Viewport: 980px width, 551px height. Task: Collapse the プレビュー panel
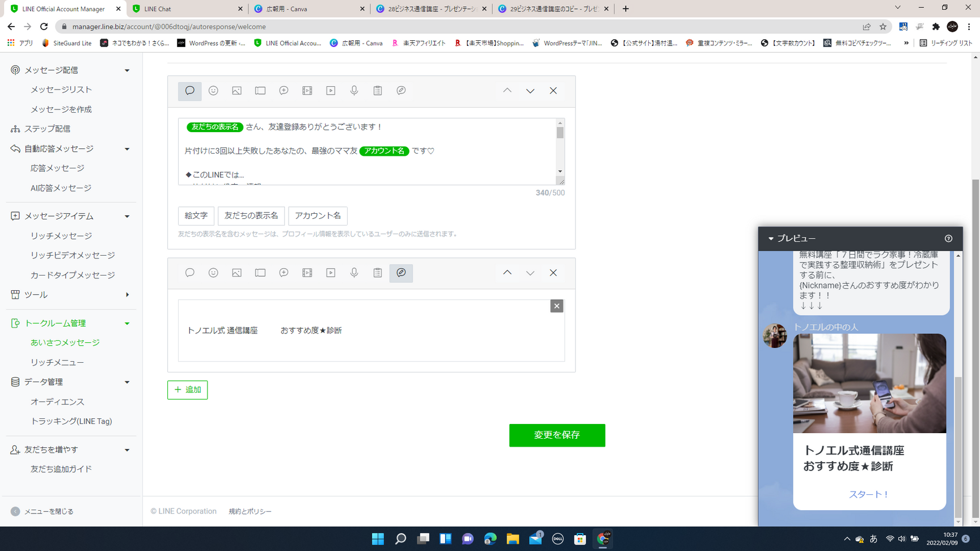coord(771,239)
